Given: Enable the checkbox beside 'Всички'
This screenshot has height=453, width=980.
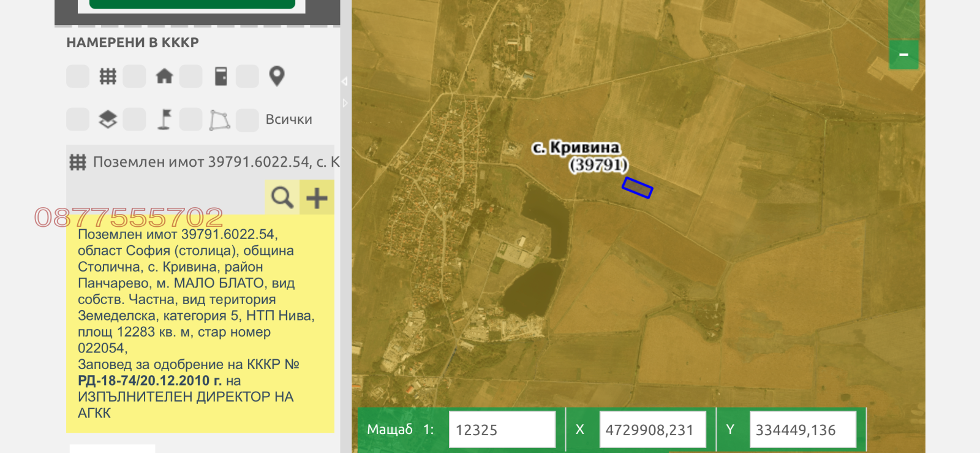Looking at the screenshot, I should click(247, 120).
